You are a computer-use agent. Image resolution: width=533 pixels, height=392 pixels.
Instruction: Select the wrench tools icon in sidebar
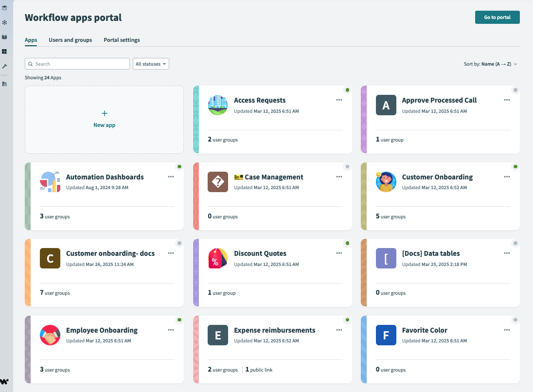coord(5,66)
